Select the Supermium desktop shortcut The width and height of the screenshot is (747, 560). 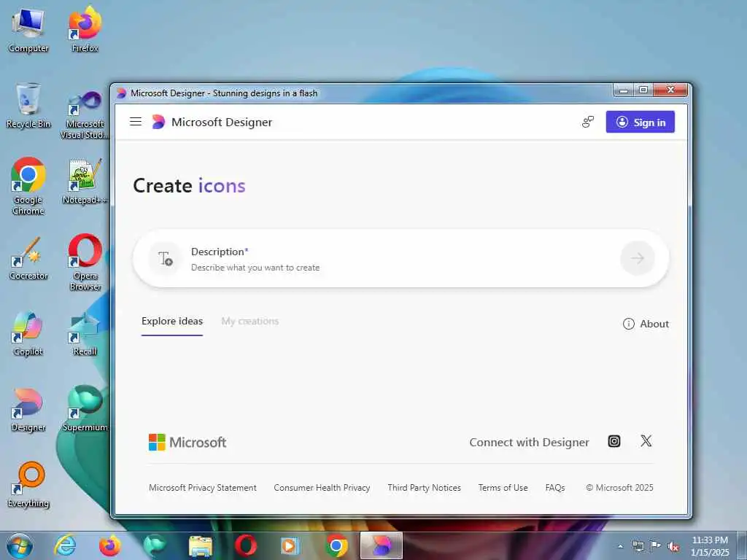85,410
